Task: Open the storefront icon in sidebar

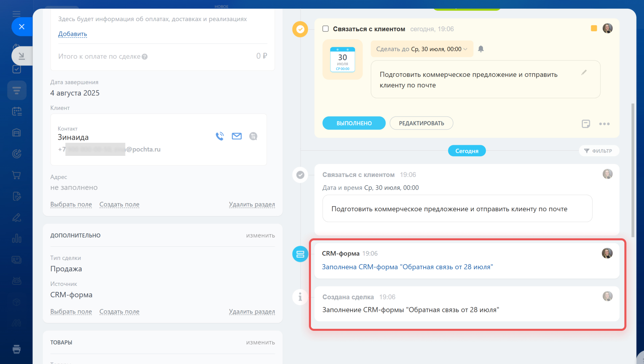Action: click(x=16, y=133)
